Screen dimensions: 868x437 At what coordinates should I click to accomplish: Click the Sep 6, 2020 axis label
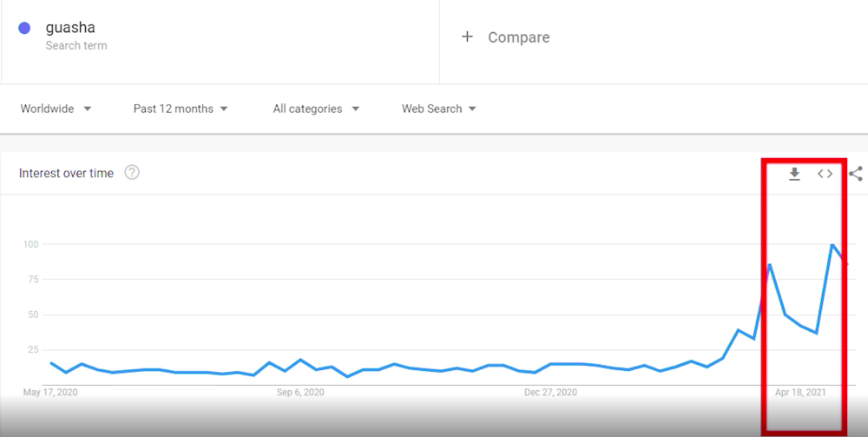[x=300, y=392]
